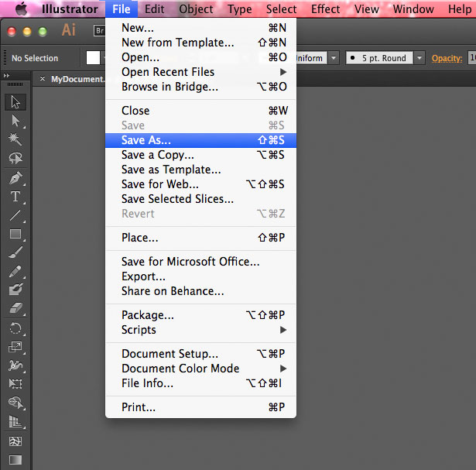Select the Eraser tool
The image size is (476, 470).
[x=15, y=308]
